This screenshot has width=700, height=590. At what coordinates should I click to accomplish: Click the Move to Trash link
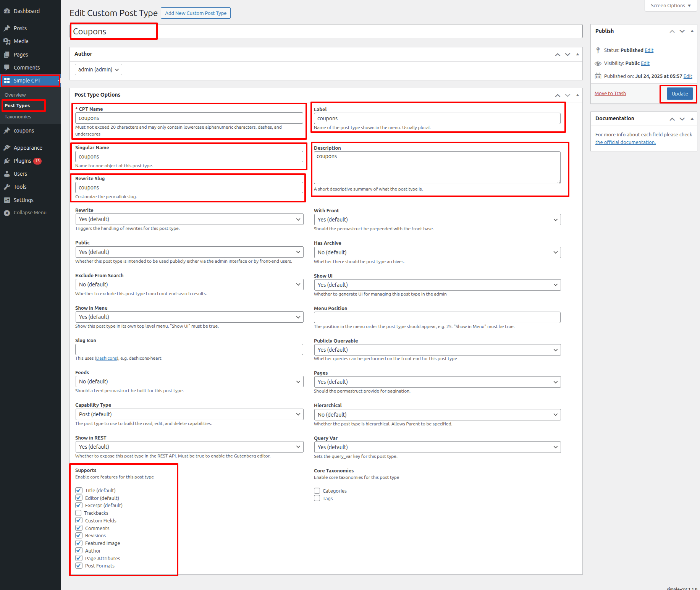coord(610,94)
